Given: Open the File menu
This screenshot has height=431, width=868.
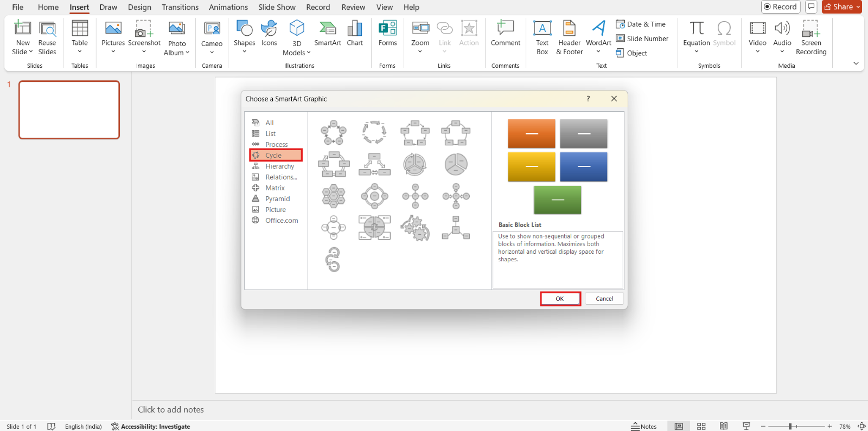Looking at the screenshot, I should (18, 7).
